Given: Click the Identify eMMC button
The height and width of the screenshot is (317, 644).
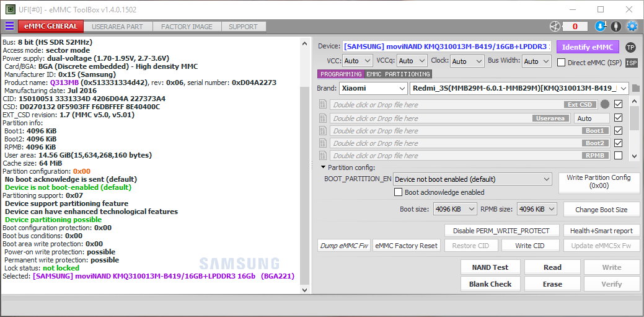Looking at the screenshot, I should 588,47.
